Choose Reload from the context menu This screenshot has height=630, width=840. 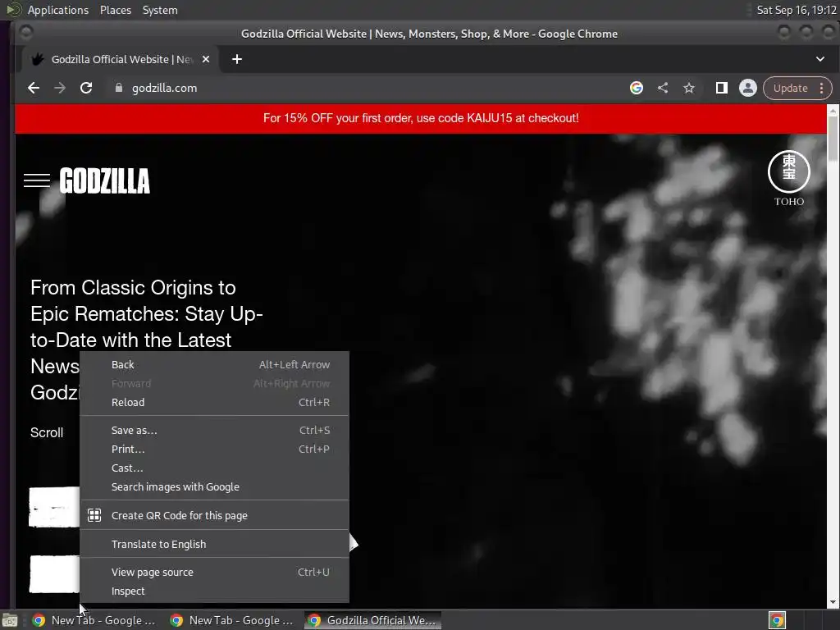214,402
